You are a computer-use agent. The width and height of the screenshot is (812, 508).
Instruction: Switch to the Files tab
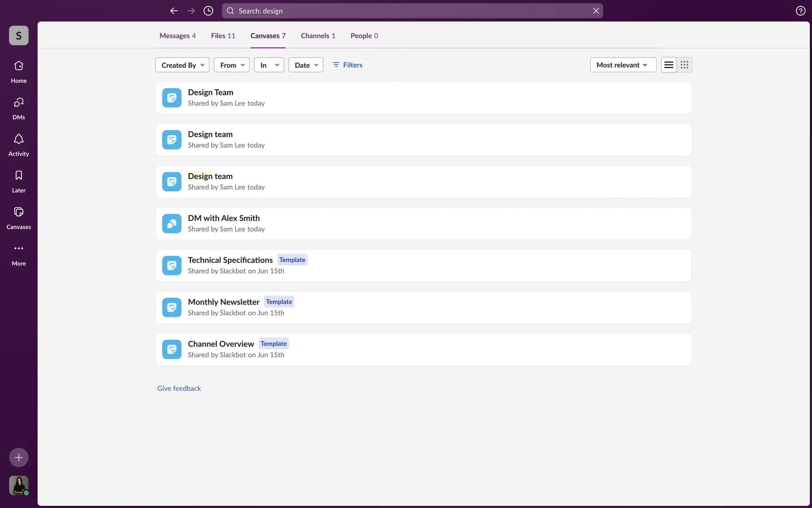tap(223, 36)
